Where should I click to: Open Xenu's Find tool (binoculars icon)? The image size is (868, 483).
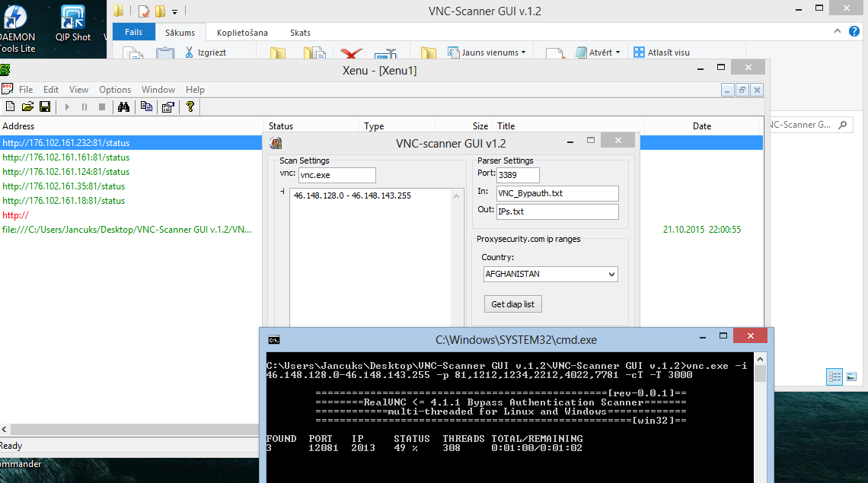(123, 106)
